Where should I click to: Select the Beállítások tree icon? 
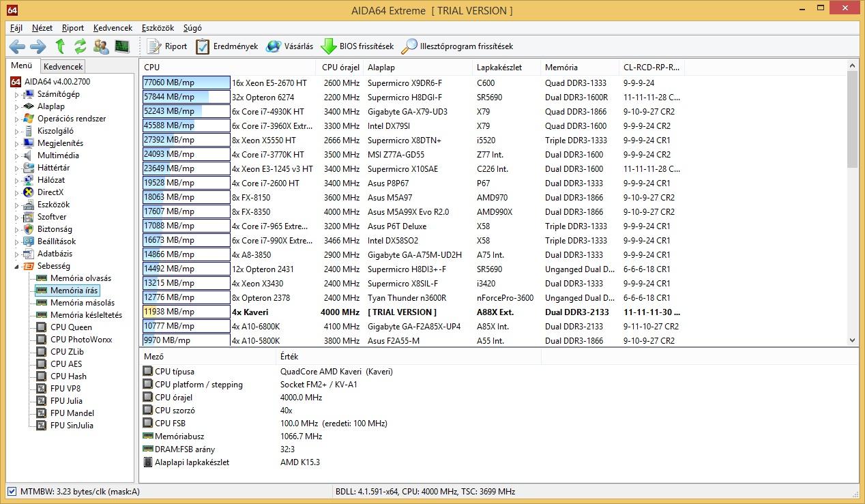pyautogui.click(x=28, y=241)
